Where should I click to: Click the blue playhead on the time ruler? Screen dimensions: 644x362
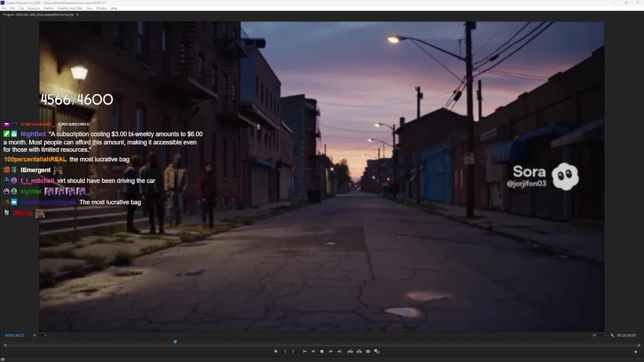coord(175,342)
